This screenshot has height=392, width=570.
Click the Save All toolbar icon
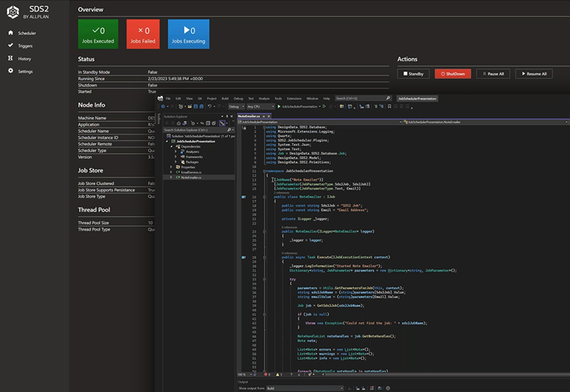[x=202, y=106]
